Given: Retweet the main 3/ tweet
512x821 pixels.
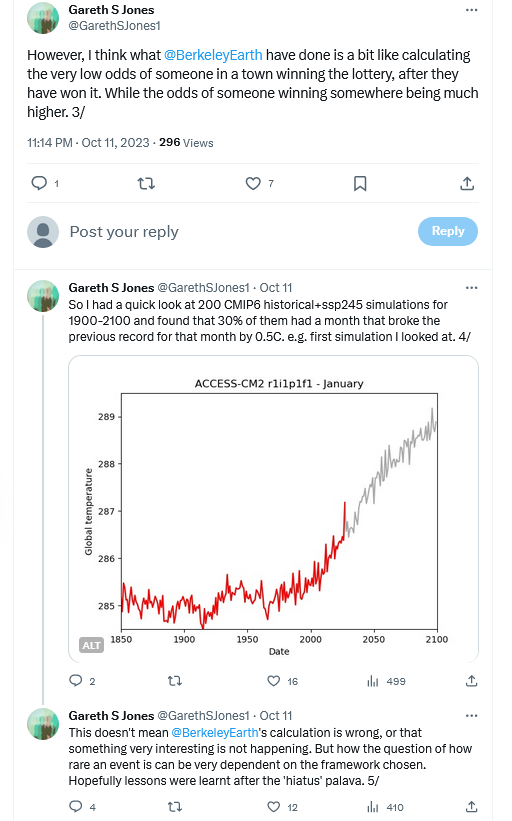Looking at the screenshot, I should 146,183.
